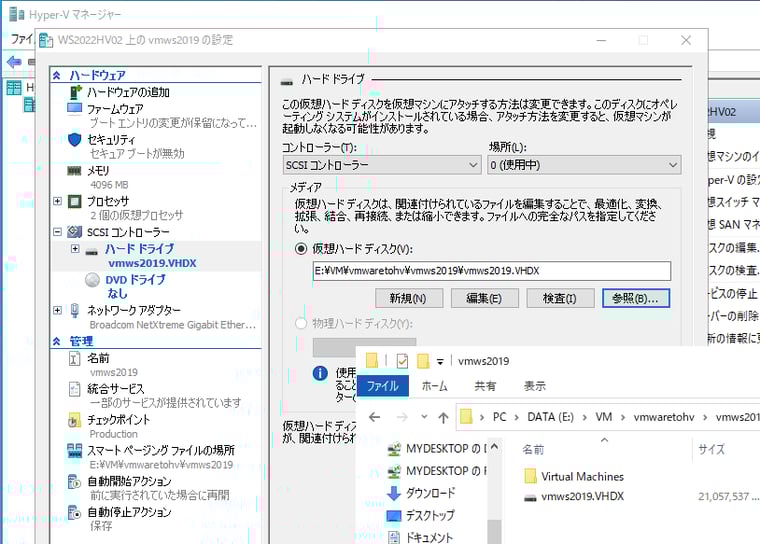This screenshot has width=760, height=544.
Task: Select Desktop (デスクトップ) icon in Explorer sidebar
Action: click(394, 515)
